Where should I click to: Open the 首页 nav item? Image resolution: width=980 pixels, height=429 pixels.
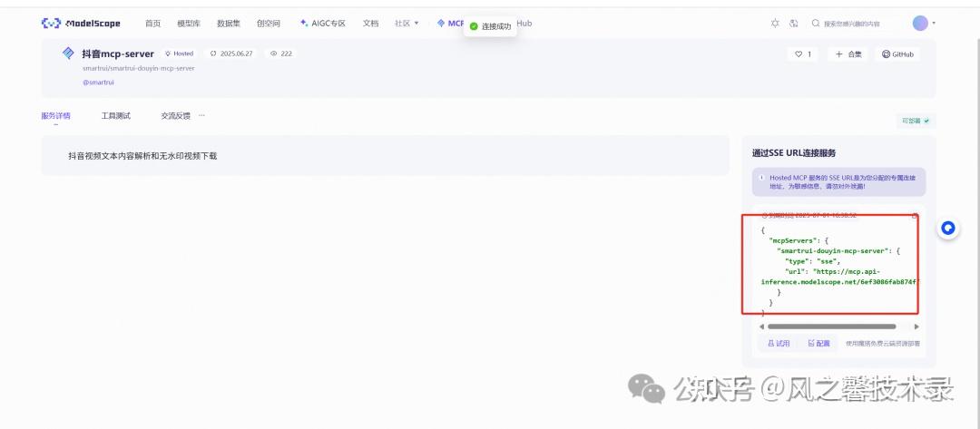152,24
